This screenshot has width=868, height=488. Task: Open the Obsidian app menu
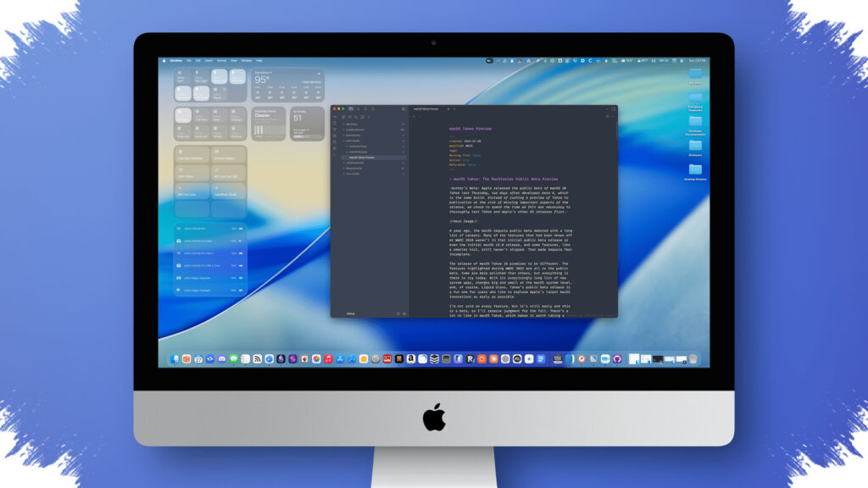point(176,60)
